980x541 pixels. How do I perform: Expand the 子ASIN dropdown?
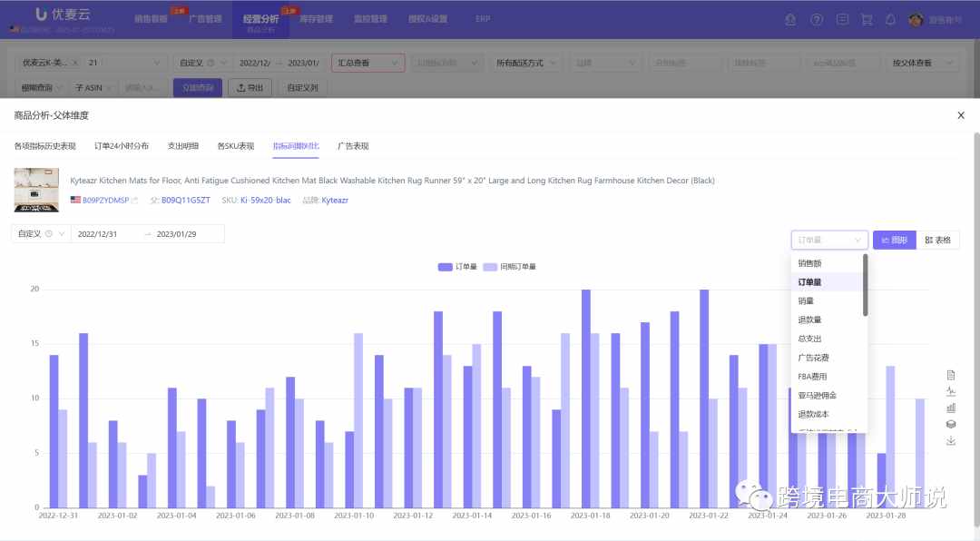pyautogui.click(x=93, y=87)
